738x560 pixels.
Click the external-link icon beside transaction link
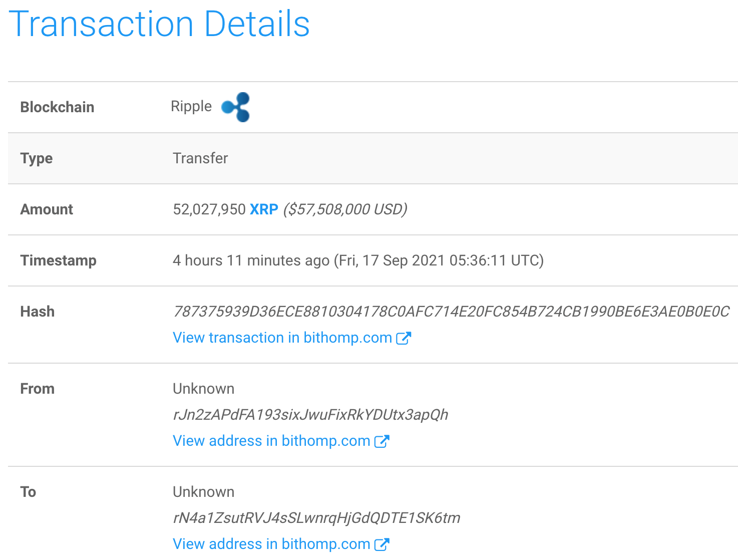[x=404, y=338]
